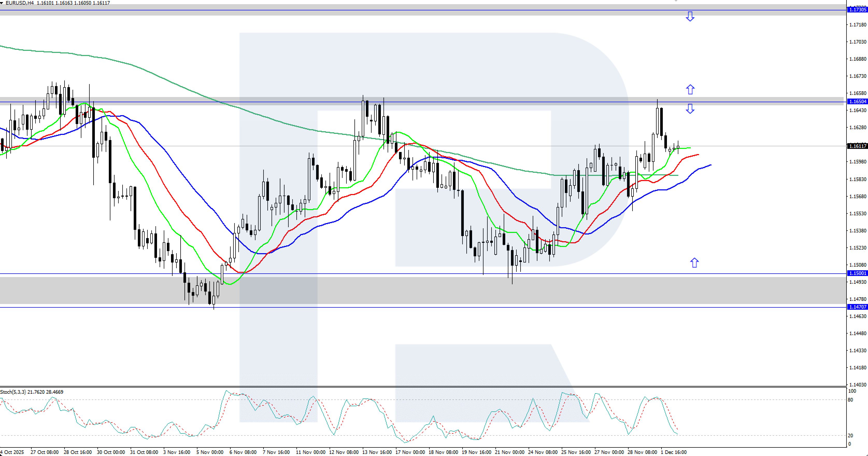
Task: Click the up arrow above 1.16504 line
Action: pyautogui.click(x=690, y=89)
